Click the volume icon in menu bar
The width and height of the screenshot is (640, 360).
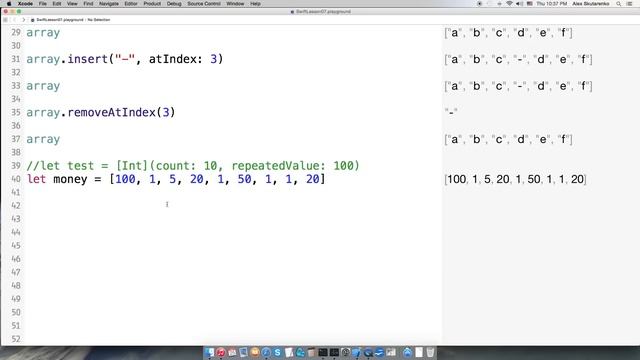[x=519, y=4]
